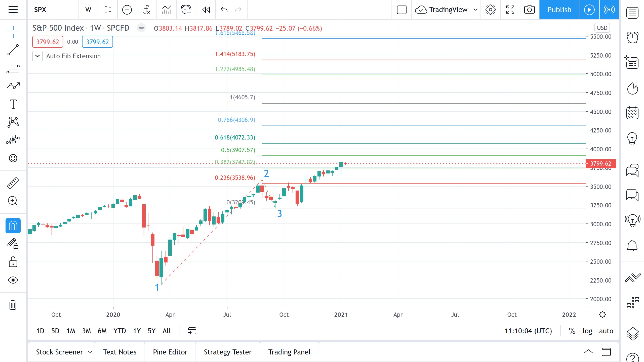This screenshot has width=644, height=362.
Task: Open chart settings gear icon
Action: (490, 10)
